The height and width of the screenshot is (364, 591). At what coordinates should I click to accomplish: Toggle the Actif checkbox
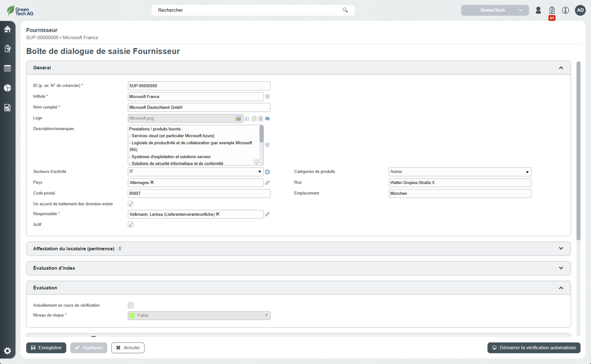tap(131, 225)
